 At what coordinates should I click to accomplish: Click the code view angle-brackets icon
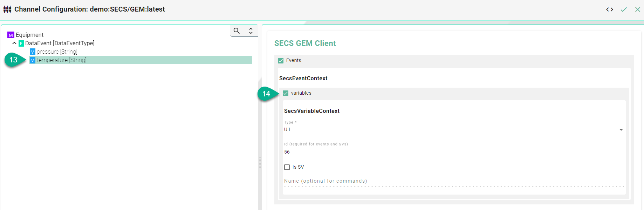click(x=610, y=9)
